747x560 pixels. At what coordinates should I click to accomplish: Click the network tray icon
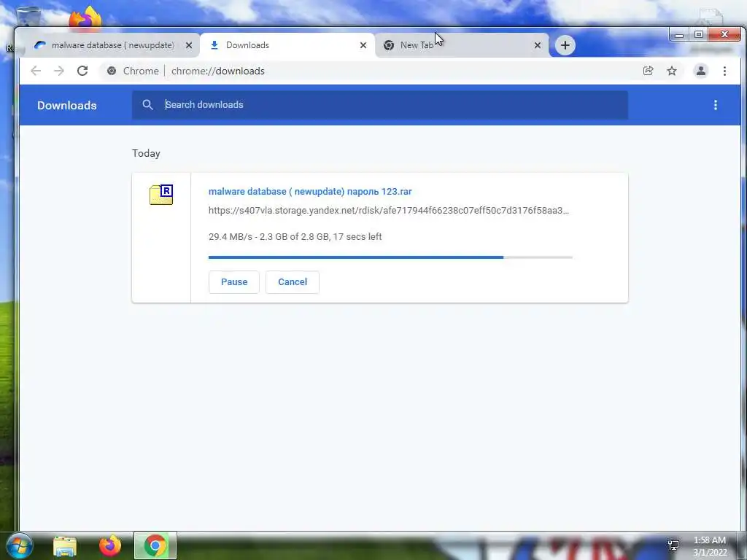tap(673, 545)
